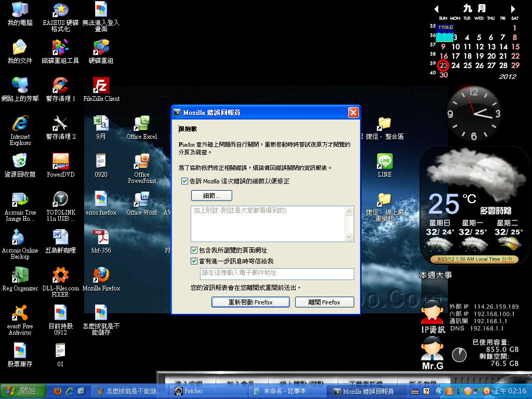This screenshot has width=532, height=399.
Task: Open TOTOLINK 11n USB icon
Action: click(x=60, y=207)
